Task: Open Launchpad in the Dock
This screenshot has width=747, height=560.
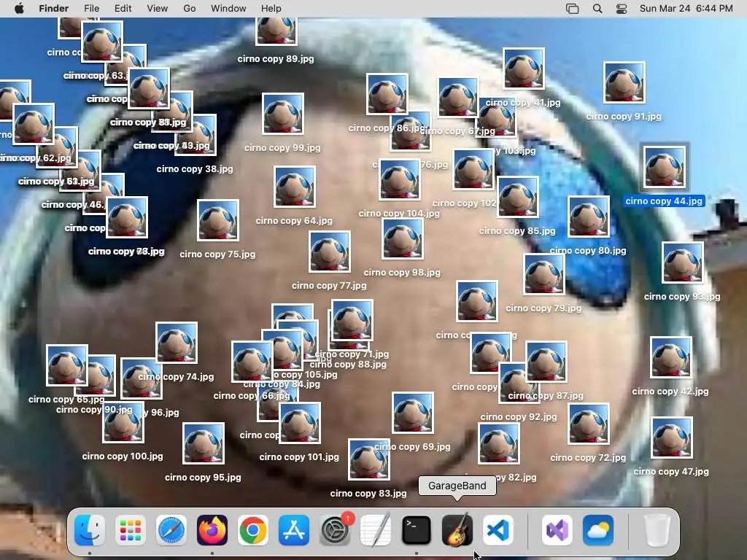Action: (131, 530)
